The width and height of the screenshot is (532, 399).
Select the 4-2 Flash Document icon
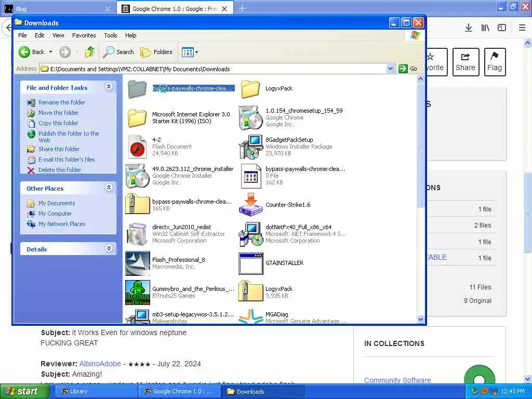coord(137,147)
